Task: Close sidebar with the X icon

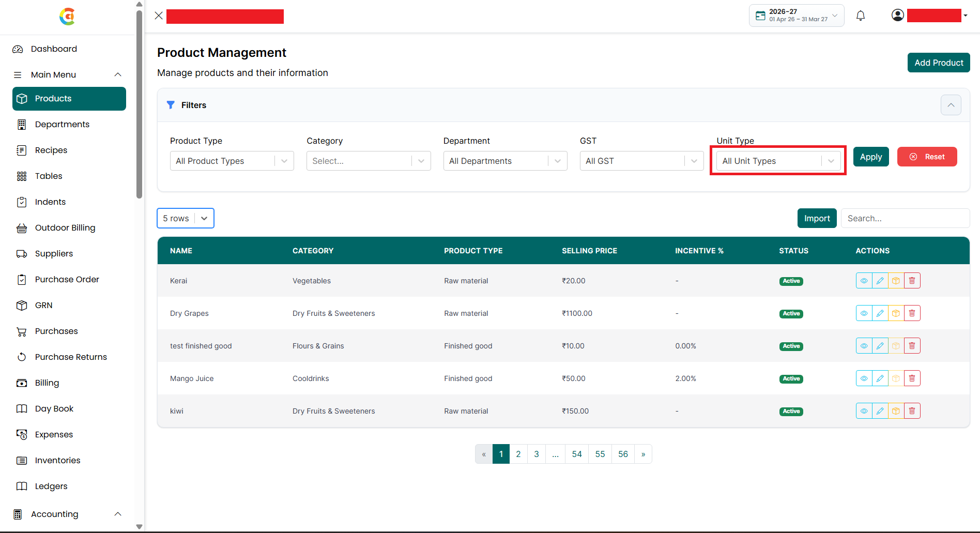Action: pyautogui.click(x=159, y=16)
